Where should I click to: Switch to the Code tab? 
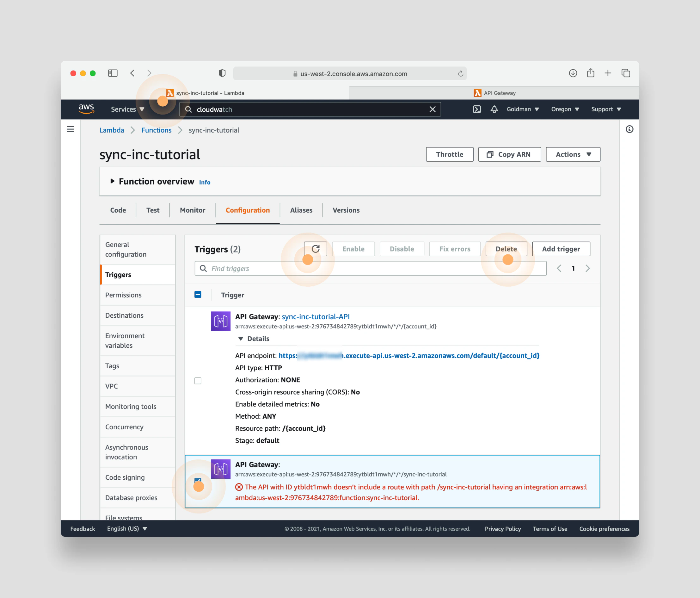tap(118, 210)
